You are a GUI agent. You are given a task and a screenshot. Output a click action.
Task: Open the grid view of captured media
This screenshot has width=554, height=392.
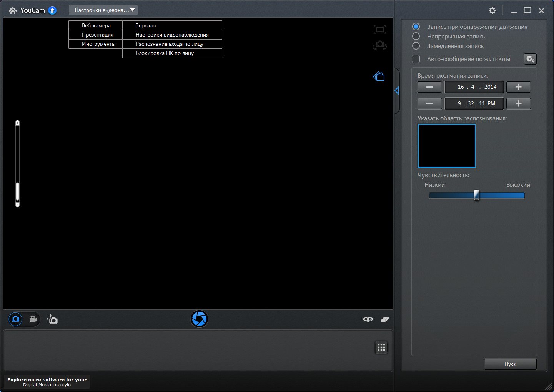[381, 347]
